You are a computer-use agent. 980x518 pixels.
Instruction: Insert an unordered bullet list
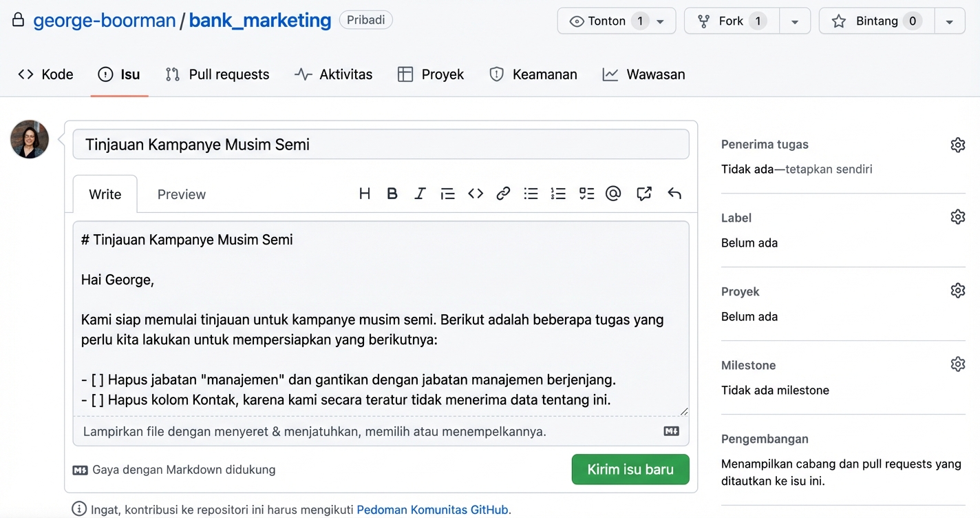531,194
